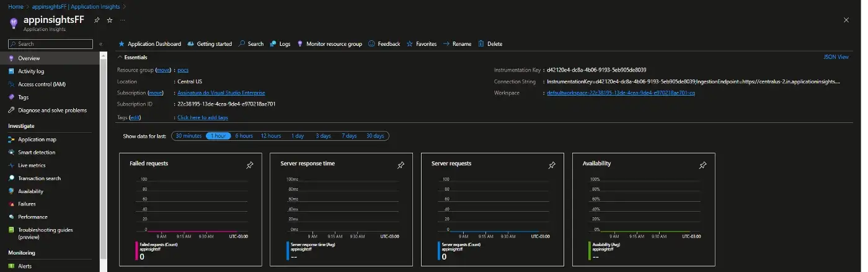Screen dimensions: 868x272
Task: Open Application Dashboard from the toolbar
Action: pos(149,44)
